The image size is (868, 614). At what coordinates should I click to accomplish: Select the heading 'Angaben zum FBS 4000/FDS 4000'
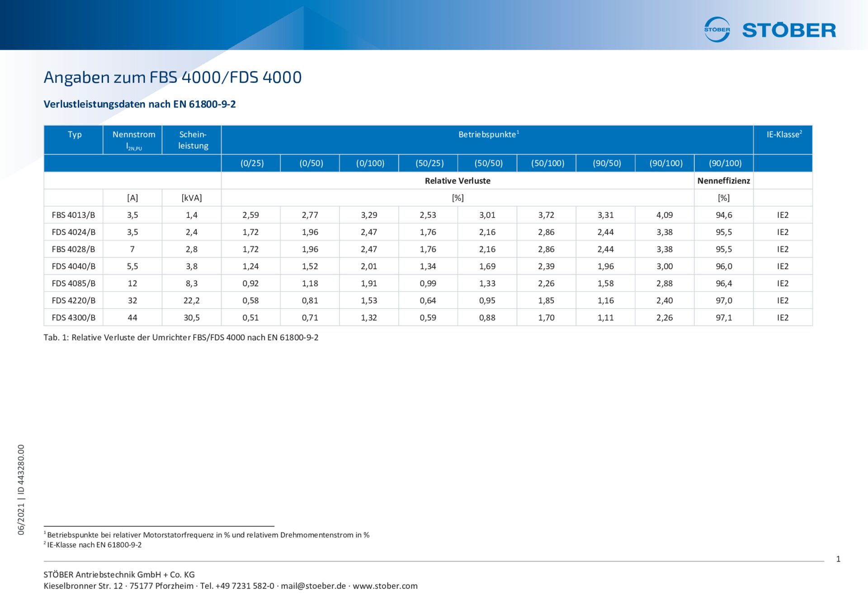[x=173, y=77]
